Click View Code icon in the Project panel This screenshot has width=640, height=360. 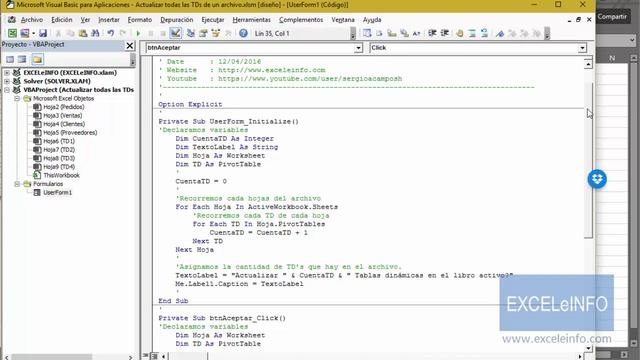(x=10, y=60)
